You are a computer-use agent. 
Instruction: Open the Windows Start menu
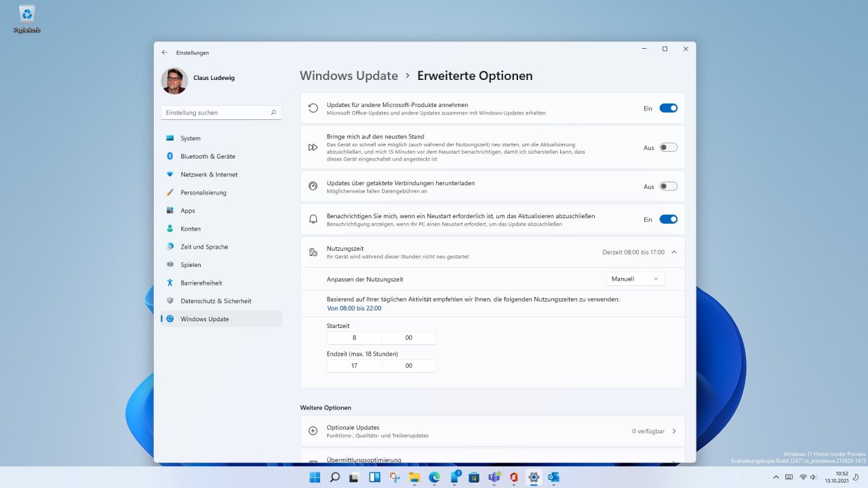click(x=315, y=477)
